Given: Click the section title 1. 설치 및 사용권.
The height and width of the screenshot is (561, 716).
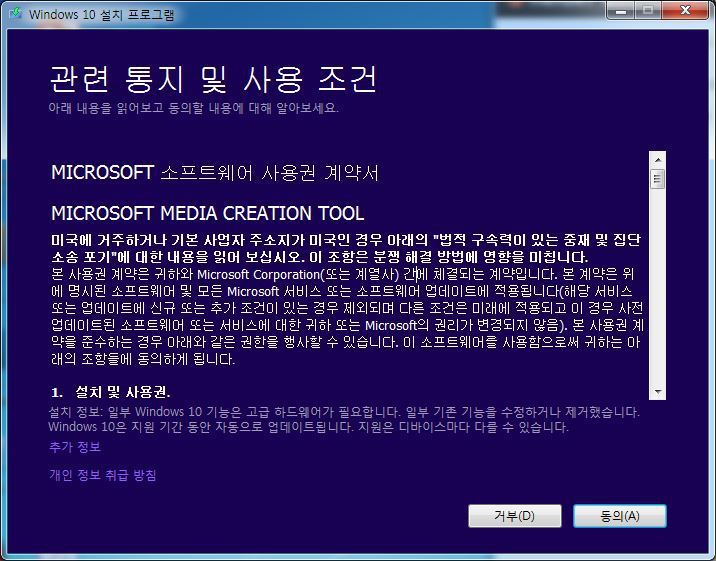Looking at the screenshot, I should 111,392.
